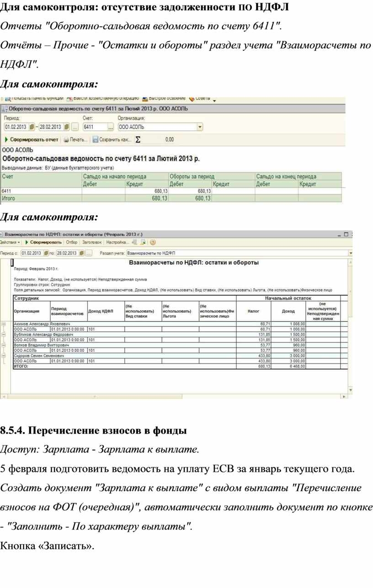Click ellipsis period button in НДФЛ report
This screenshot has width=373, height=588.
(x=89, y=253)
